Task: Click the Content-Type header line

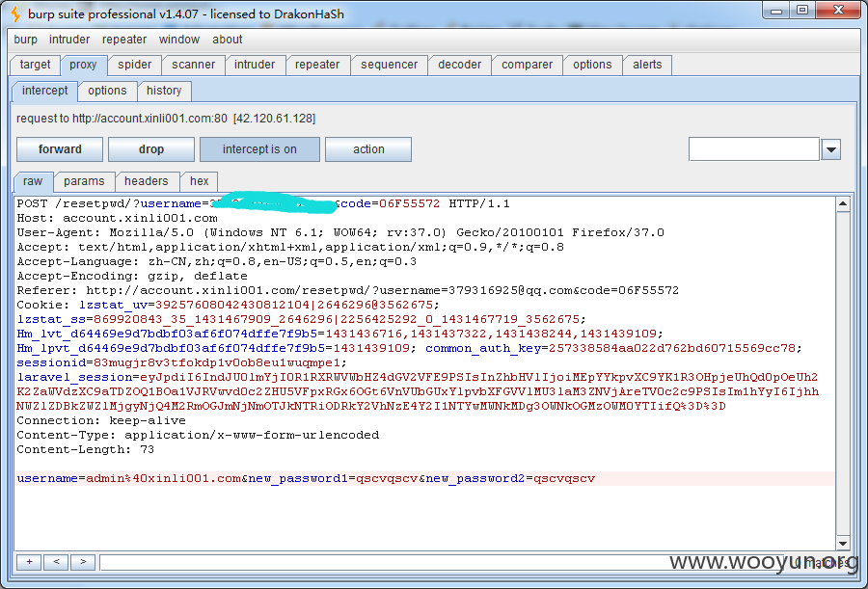Action: coord(198,435)
